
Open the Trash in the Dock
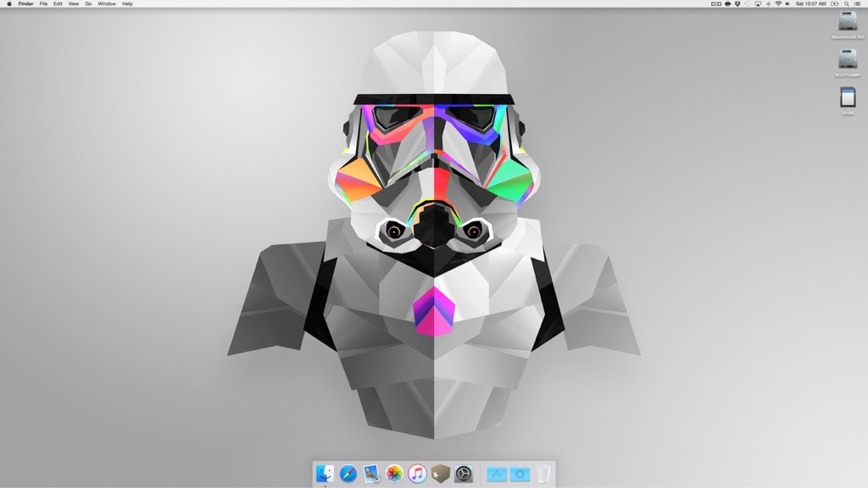click(x=543, y=474)
